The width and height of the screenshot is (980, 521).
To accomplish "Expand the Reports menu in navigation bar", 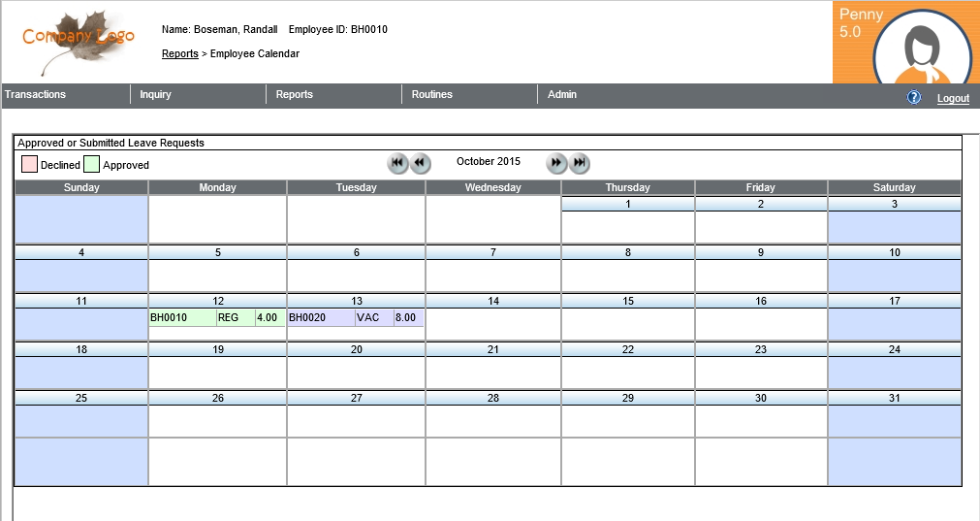I will tap(294, 94).
